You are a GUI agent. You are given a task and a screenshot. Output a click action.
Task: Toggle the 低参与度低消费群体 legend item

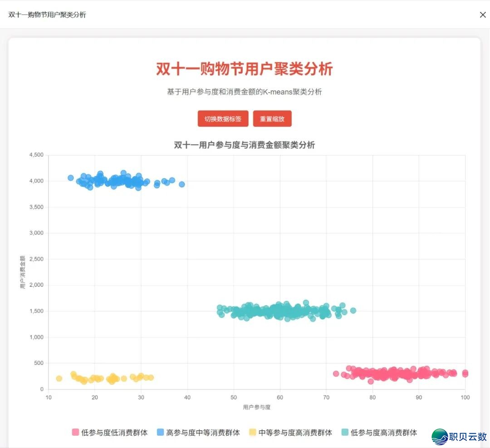(114, 433)
